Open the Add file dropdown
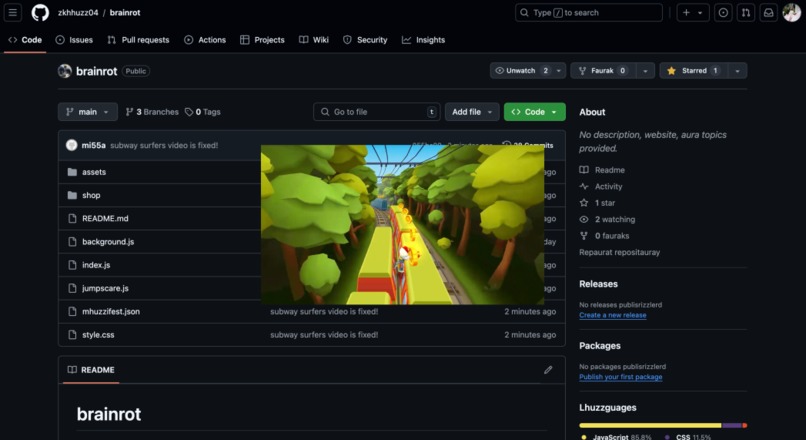 click(x=472, y=112)
